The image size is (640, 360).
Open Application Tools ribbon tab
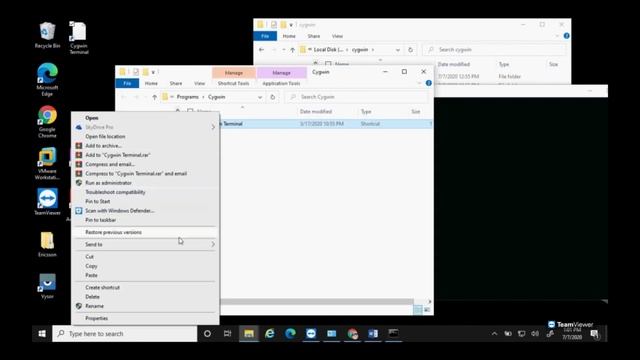(x=281, y=83)
